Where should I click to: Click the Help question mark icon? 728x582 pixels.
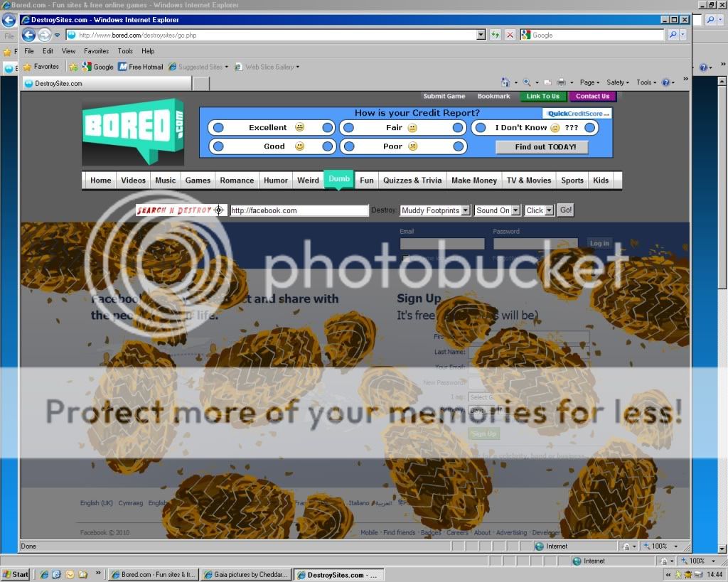[x=665, y=82]
